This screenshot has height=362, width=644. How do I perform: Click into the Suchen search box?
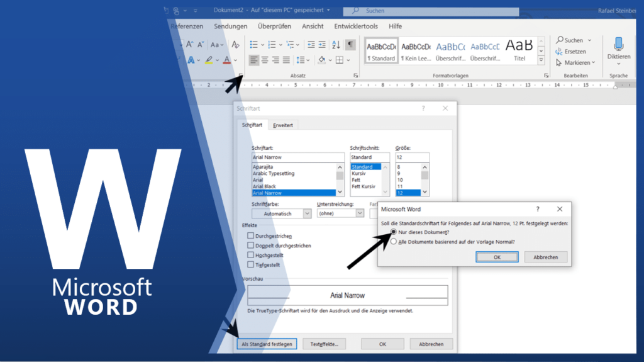tap(434, 11)
